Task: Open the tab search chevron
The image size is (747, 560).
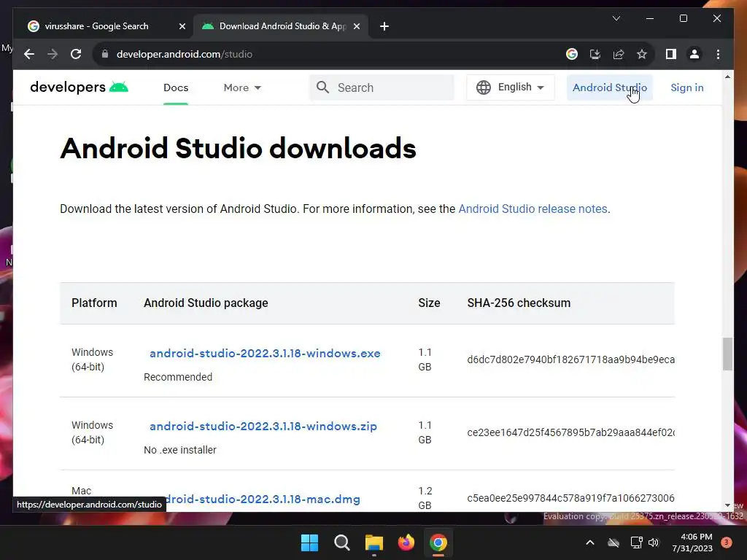Action: point(616,18)
